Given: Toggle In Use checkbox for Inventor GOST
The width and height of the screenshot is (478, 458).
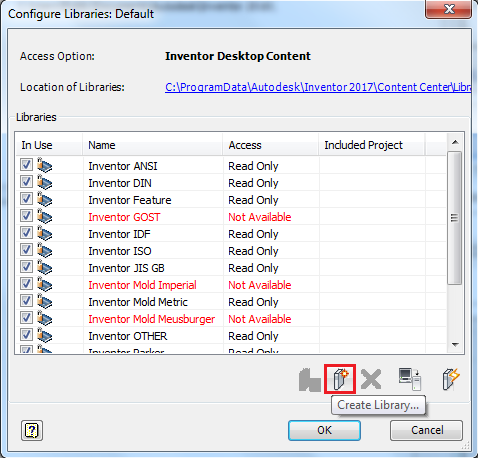Looking at the screenshot, I should 26,215.
